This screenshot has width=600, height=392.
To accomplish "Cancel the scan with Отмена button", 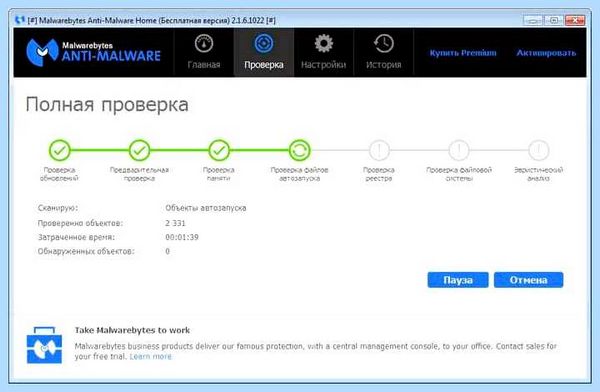I will pos(528,280).
